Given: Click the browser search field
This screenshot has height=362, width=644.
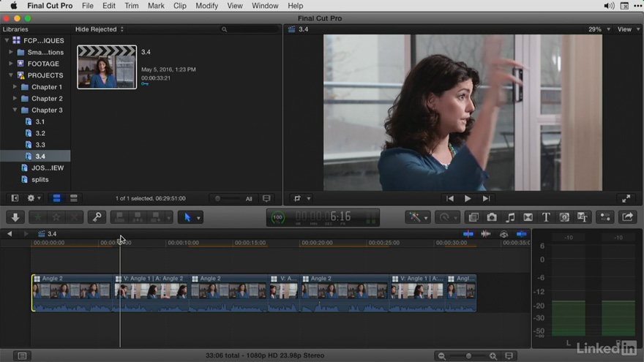Looking at the screenshot, I should (250, 29).
